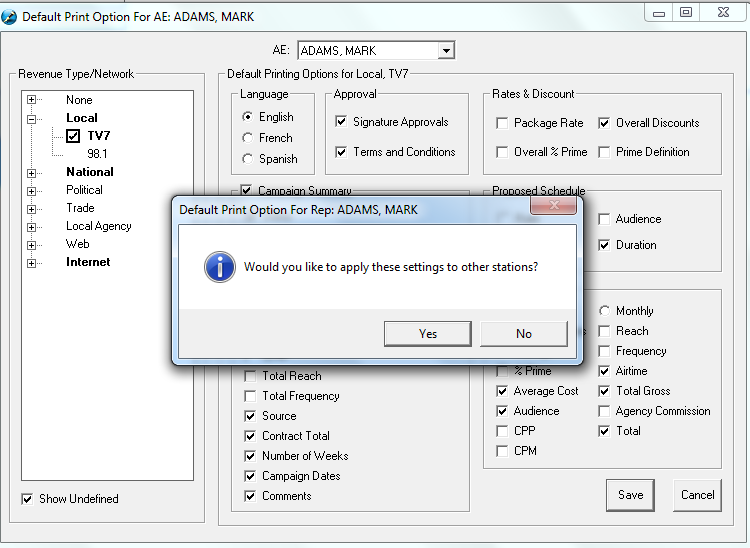Click Yes in the confirmation dialog
750x548 pixels.
tap(427, 333)
